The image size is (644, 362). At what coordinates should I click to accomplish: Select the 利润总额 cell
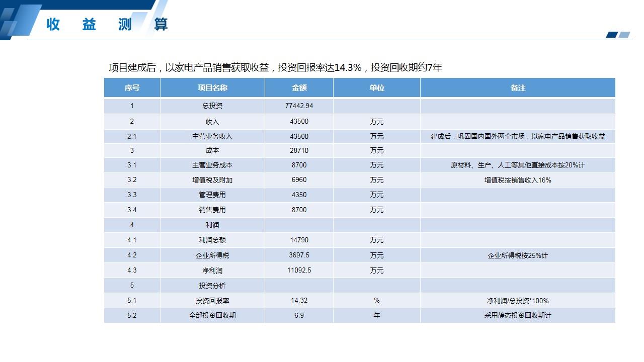pos(212,240)
